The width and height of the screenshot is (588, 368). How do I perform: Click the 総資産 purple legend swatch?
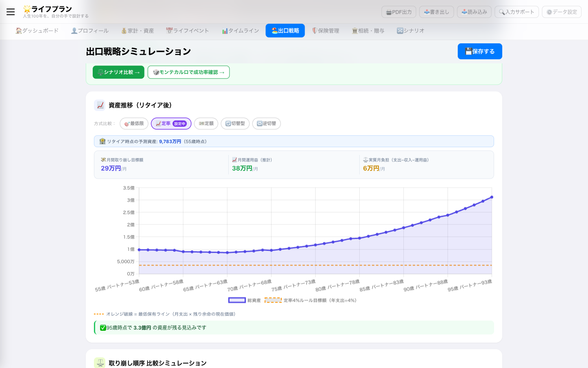click(237, 300)
